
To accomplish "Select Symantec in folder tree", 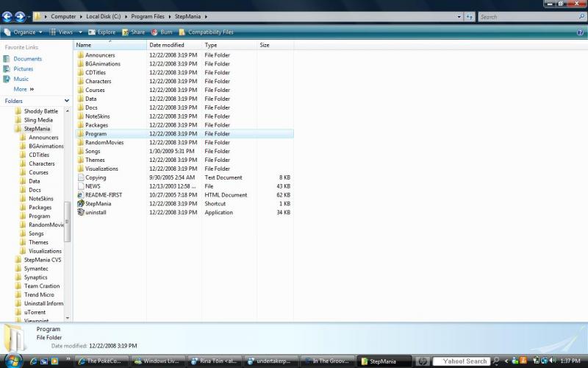I will click(36, 269).
